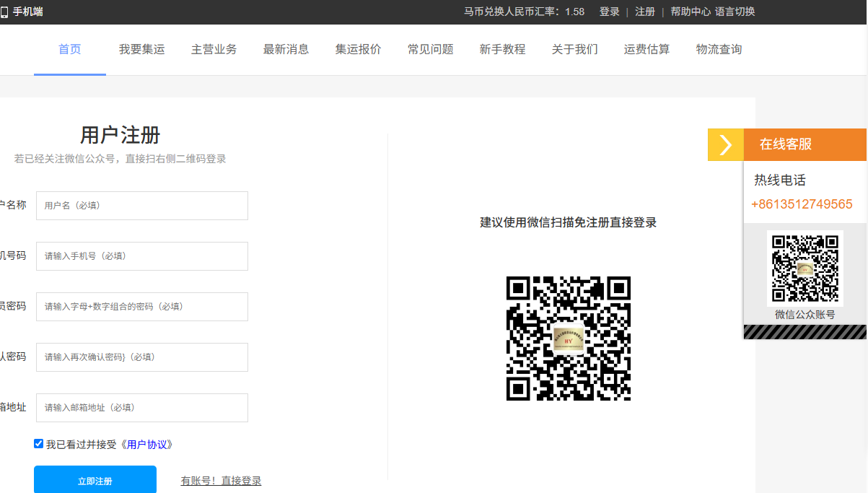The height and width of the screenshot is (493, 868).
Task: Click the 用户注册 heading
Action: (120, 135)
